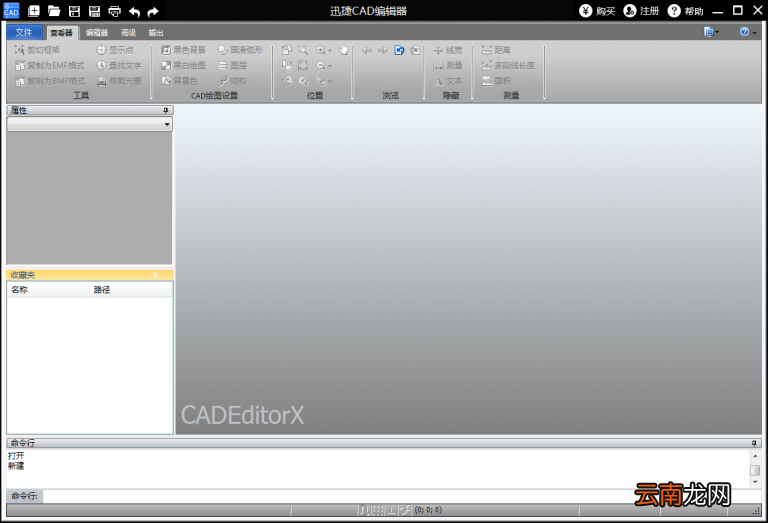
Task: Undo the last action
Action: click(134, 11)
